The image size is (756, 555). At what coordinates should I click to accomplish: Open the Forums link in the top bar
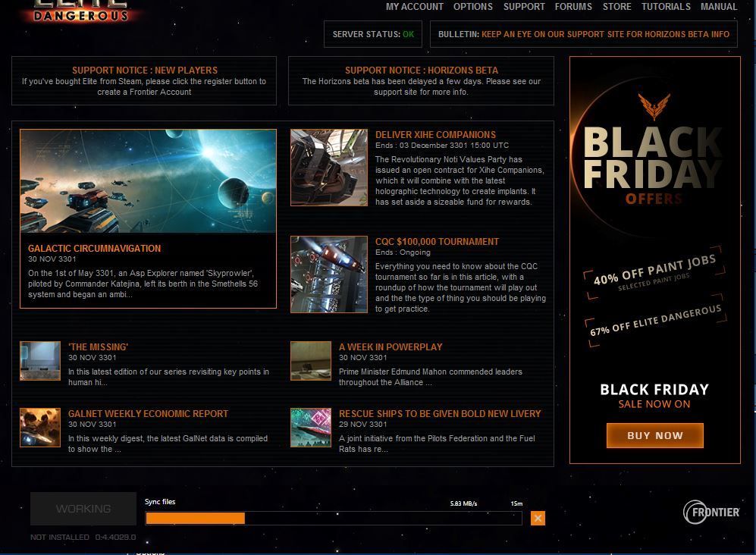(573, 7)
